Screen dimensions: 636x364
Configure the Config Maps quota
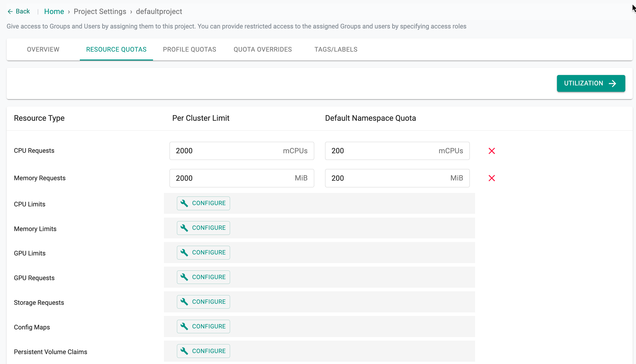point(203,327)
